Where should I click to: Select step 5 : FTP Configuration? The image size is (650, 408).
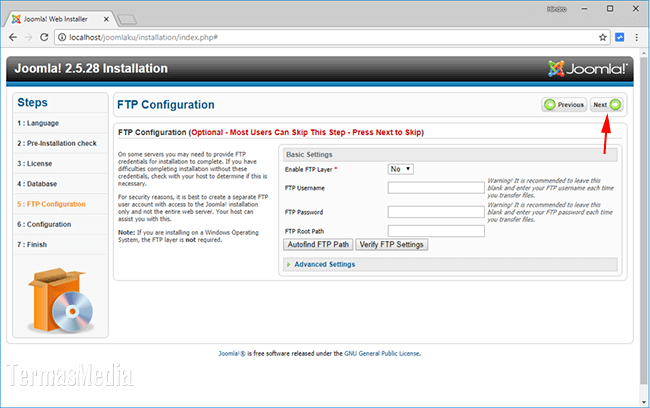pos(51,204)
